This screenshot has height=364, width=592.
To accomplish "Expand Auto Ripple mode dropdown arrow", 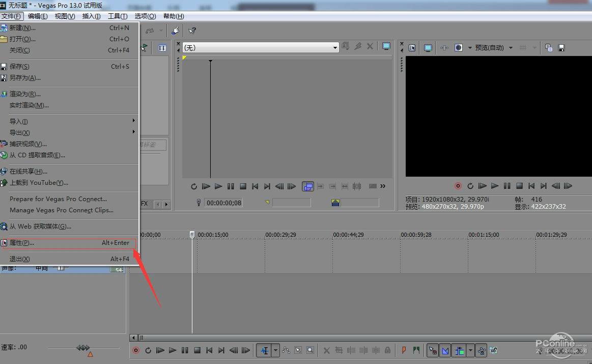I will (470, 350).
